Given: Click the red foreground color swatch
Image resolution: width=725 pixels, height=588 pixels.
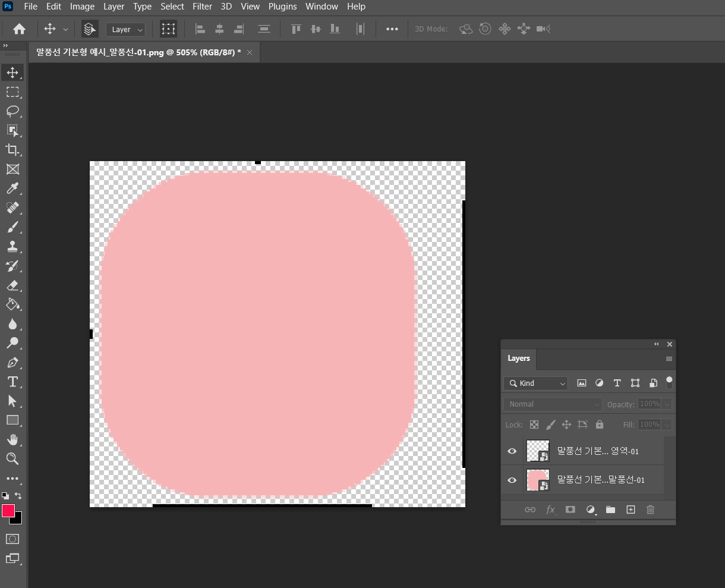Looking at the screenshot, I should (x=8, y=511).
